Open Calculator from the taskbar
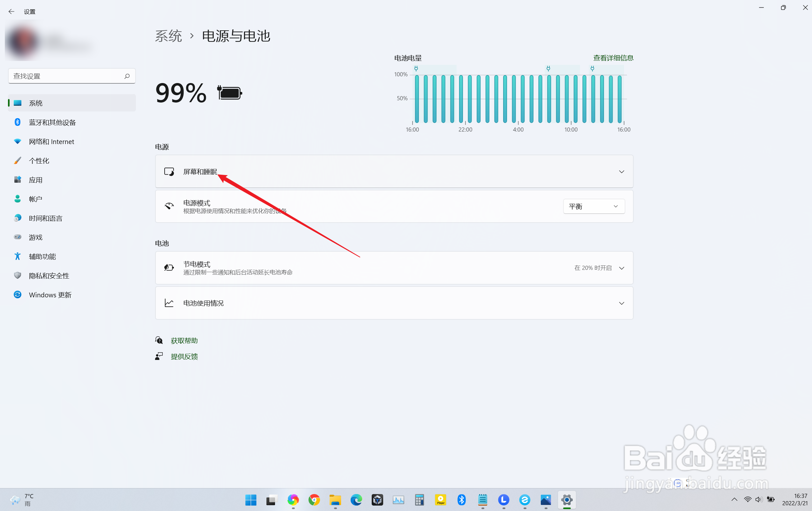This screenshot has width=812, height=511. click(x=419, y=500)
